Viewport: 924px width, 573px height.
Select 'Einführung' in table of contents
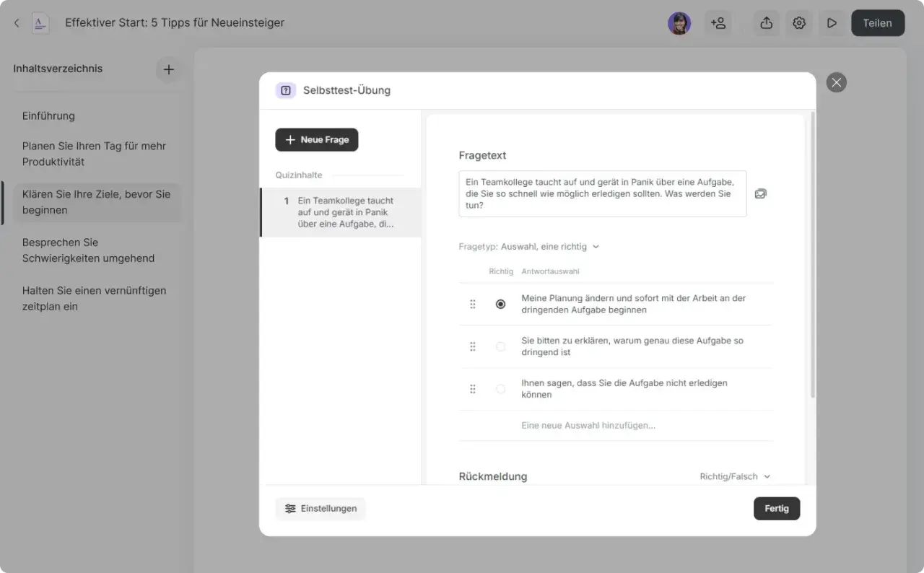[48, 116]
